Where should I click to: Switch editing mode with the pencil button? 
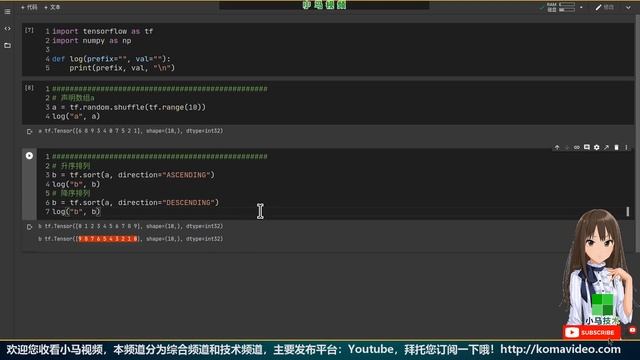pyautogui.click(x=604, y=7)
